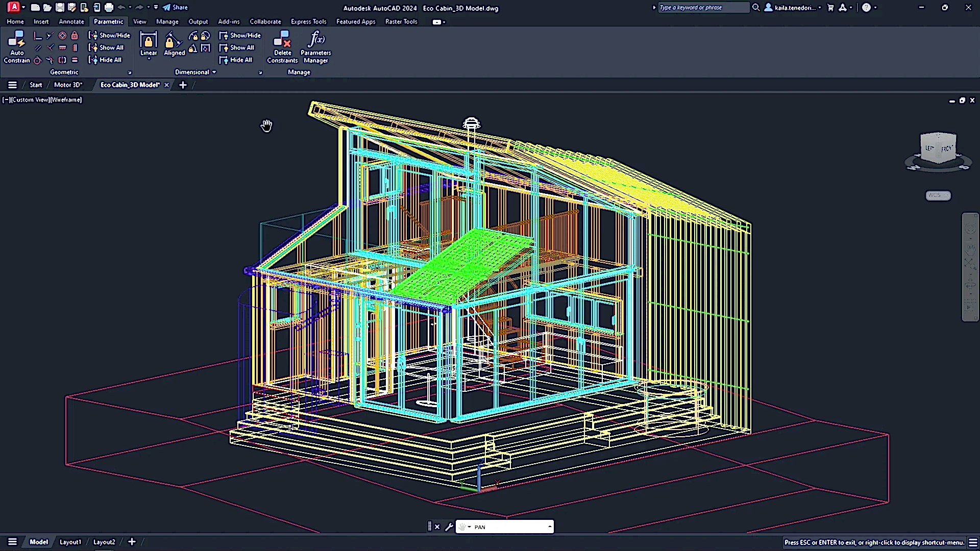The height and width of the screenshot is (551, 980).
Task: Click the Redo arrow icon
Action: [139, 7]
